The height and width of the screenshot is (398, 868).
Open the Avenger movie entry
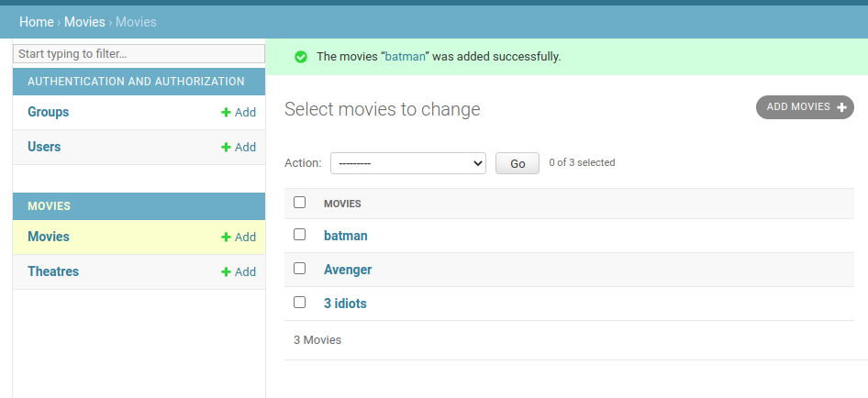coord(348,270)
